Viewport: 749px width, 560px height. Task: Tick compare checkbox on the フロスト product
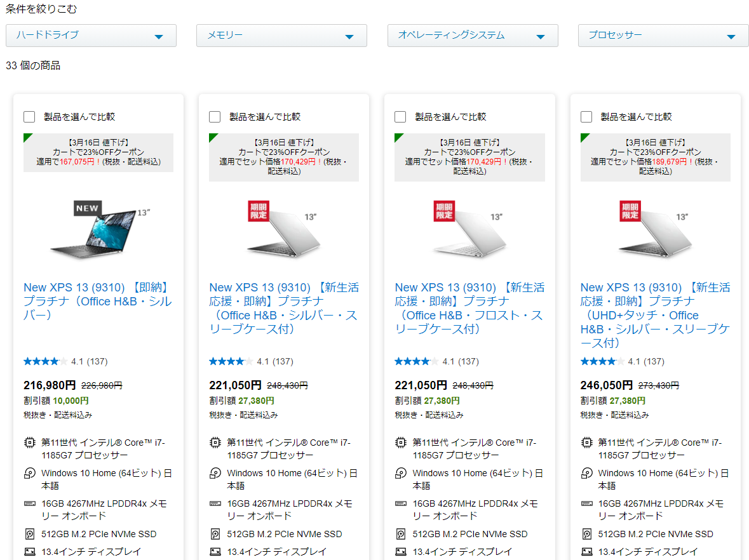click(x=400, y=117)
